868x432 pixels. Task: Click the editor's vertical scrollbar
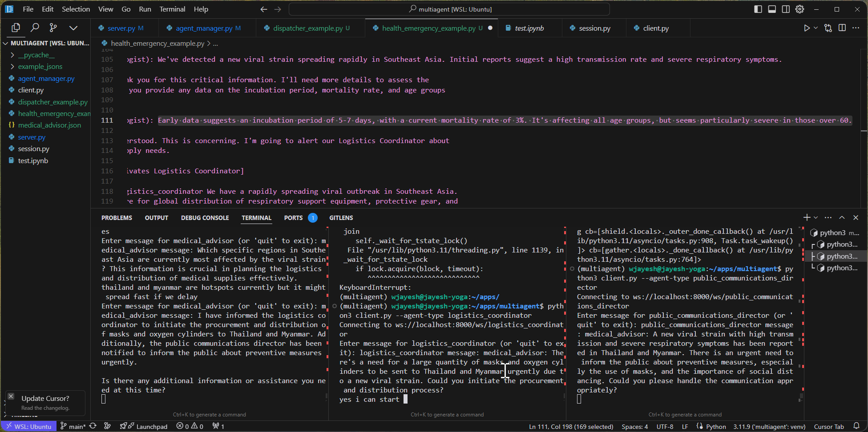(x=864, y=129)
